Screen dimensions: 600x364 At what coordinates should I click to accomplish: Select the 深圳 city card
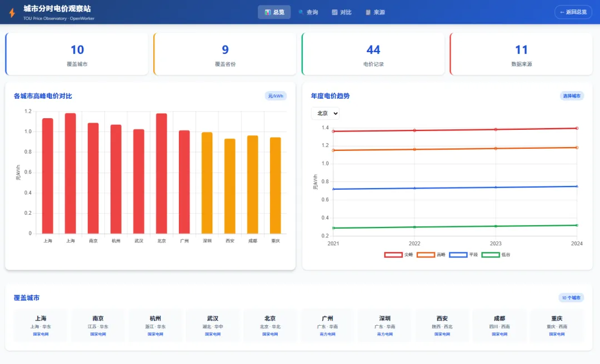tap(384, 325)
